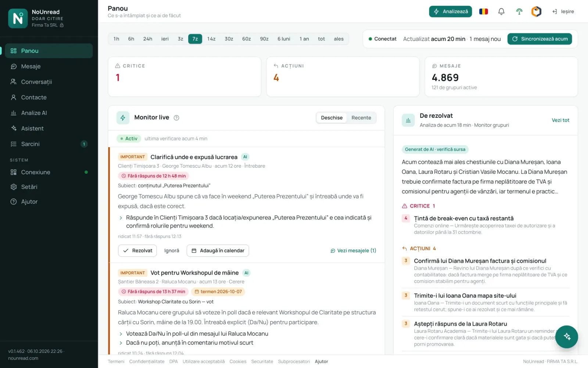Open Contacte in the sidebar

[x=49, y=97]
